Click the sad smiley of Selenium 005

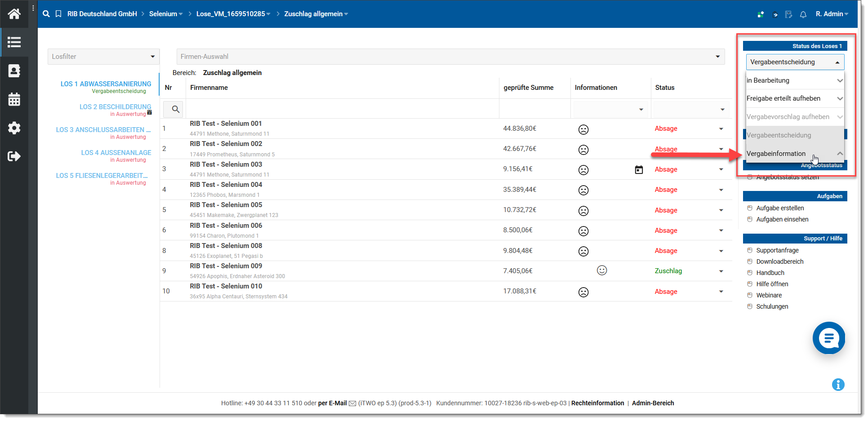[583, 211]
